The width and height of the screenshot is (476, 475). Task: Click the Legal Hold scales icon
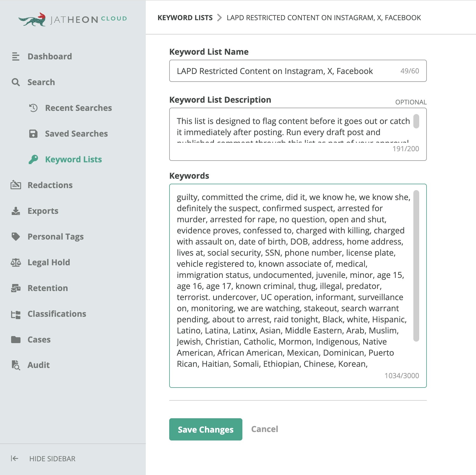click(16, 262)
